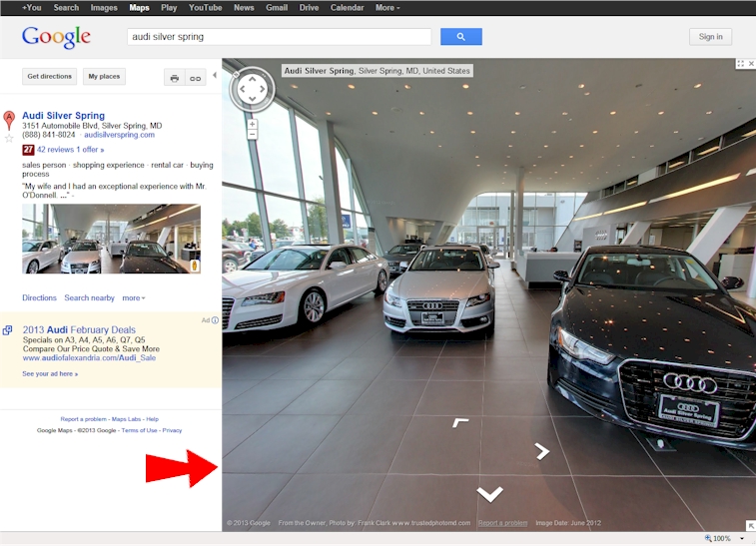Click the ad info circle icon
Image resolution: width=756 pixels, height=547 pixels.
point(215,320)
